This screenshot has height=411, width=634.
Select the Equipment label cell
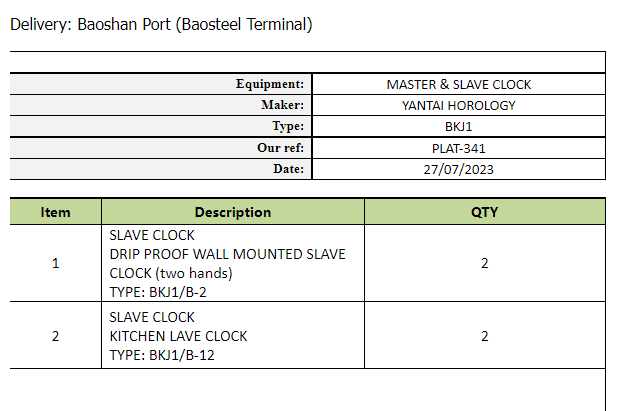click(161, 84)
